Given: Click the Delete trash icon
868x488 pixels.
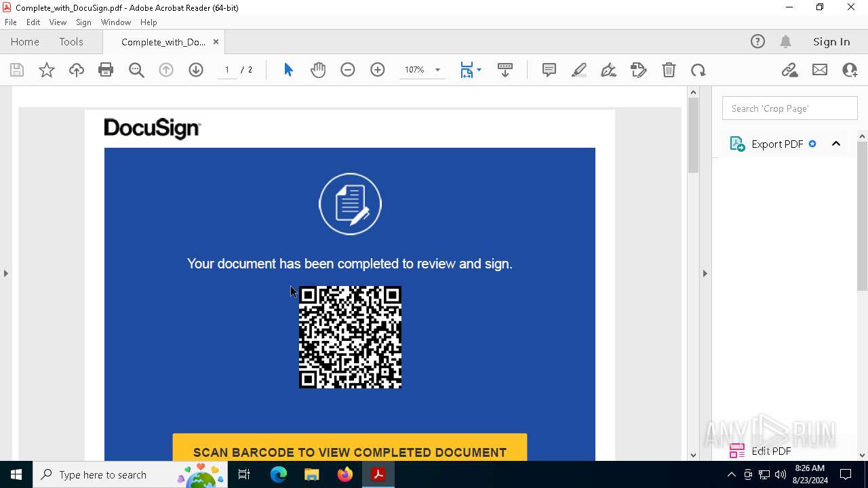Looking at the screenshot, I should [669, 70].
